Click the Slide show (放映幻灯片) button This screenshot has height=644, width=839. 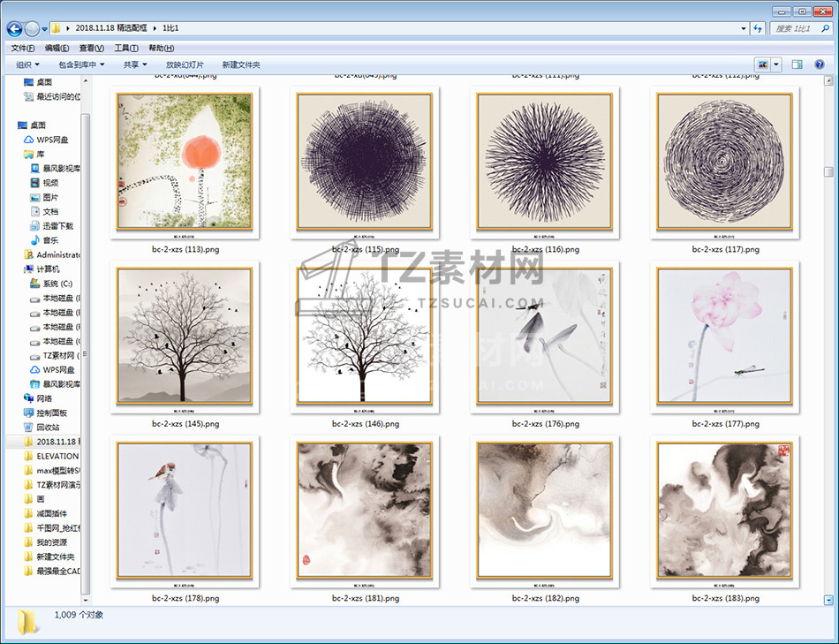click(185, 64)
